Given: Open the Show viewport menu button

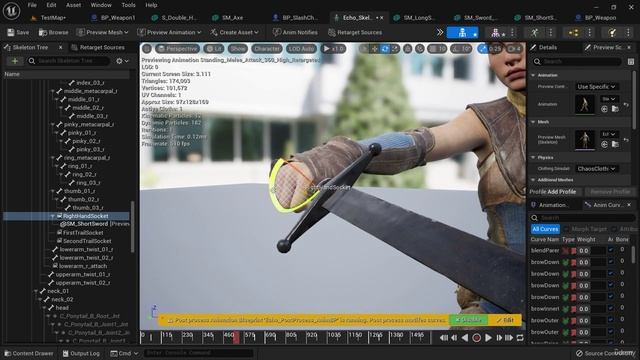Looking at the screenshot, I should (x=238, y=49).
